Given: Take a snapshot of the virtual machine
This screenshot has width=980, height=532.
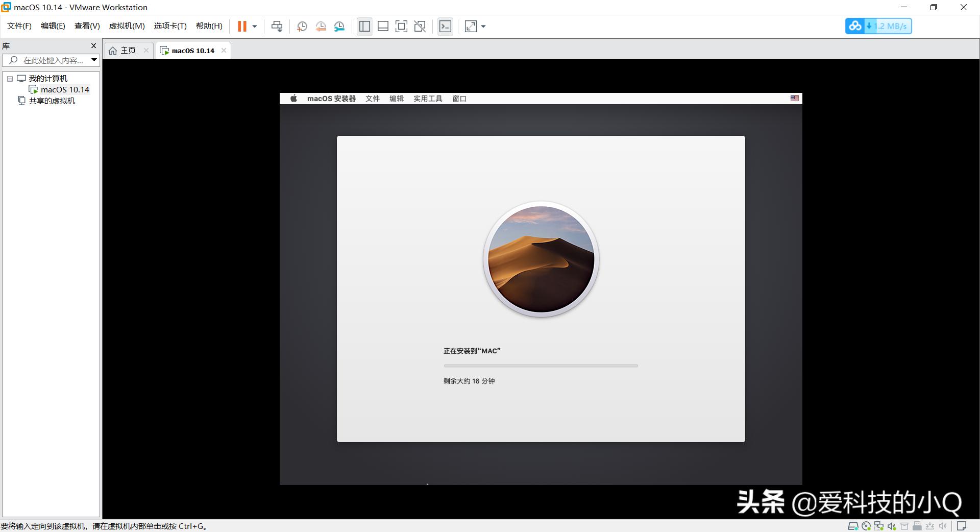Looking at the screenshot, I should click(302, 26).
